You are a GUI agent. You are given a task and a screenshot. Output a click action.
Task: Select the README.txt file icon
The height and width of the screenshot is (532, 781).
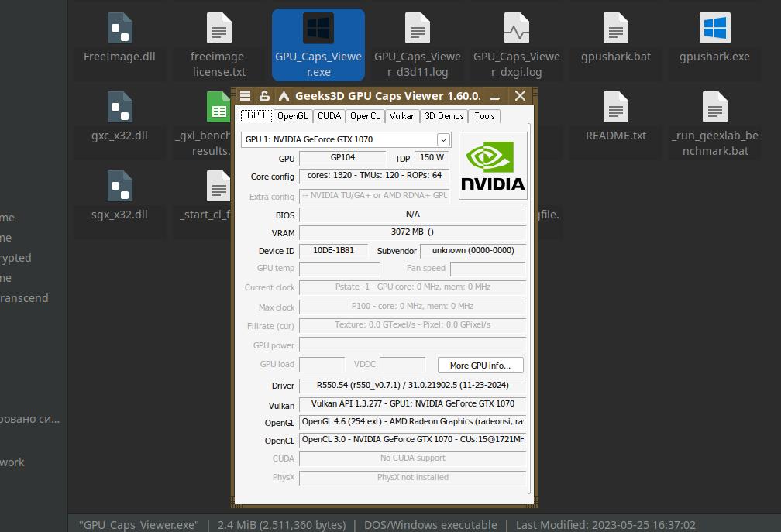(x=616, y=107)
